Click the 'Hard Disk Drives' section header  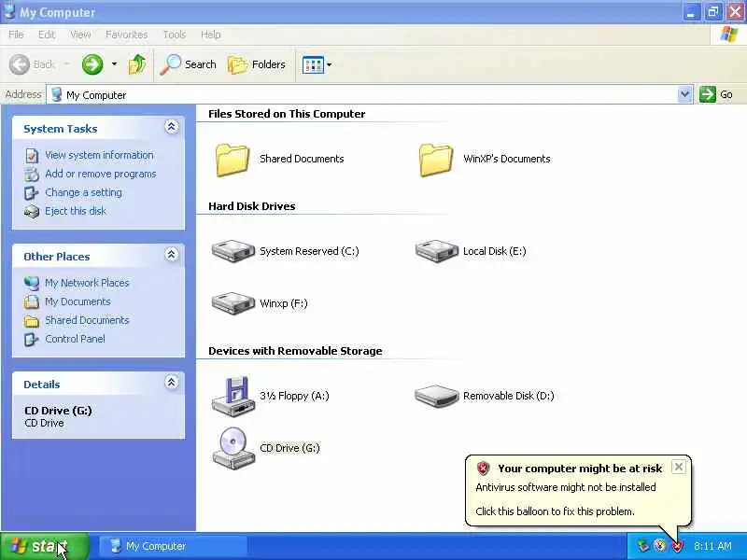[251, 206]
